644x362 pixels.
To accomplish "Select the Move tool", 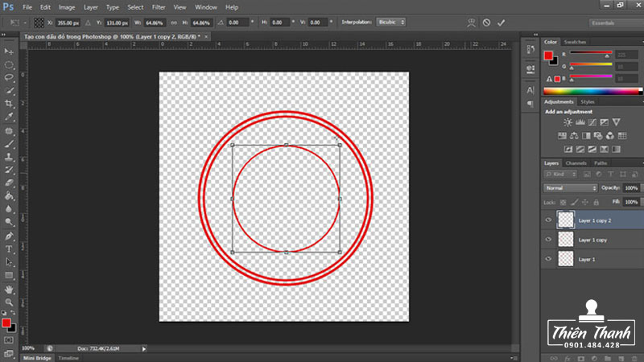I will coord(9,51).
